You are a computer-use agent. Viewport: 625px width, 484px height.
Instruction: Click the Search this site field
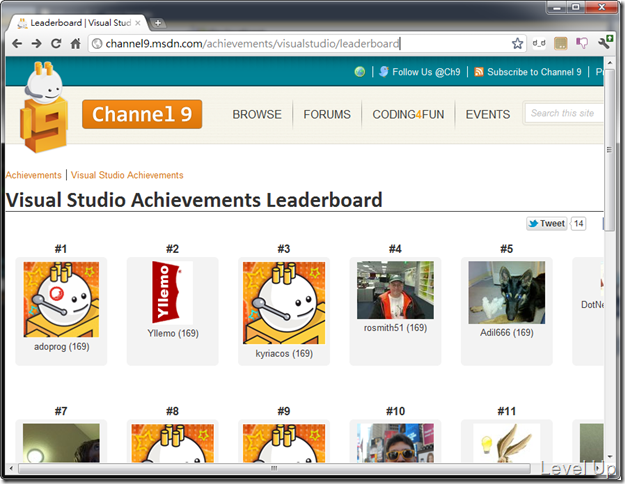point(564,113)
